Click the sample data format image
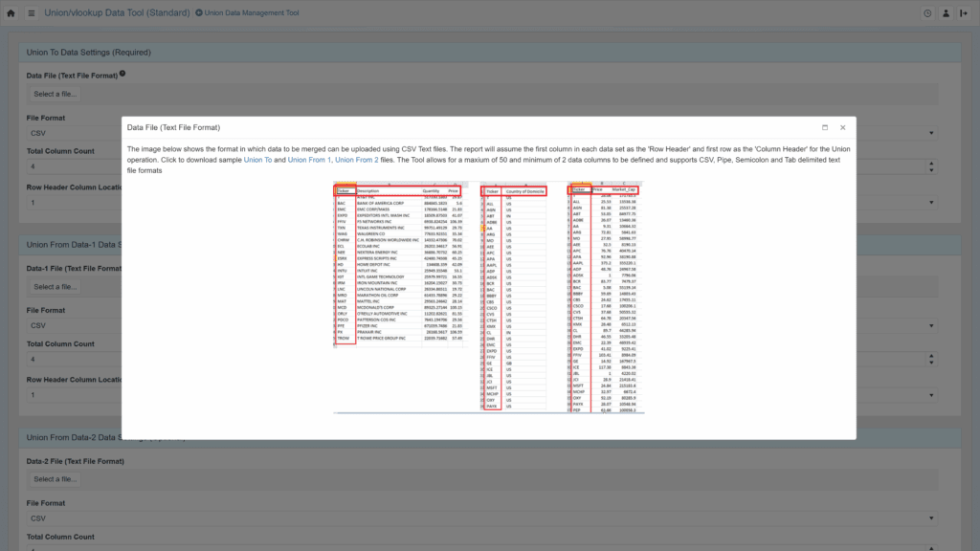Screen dimensions: 980x551 488,298
